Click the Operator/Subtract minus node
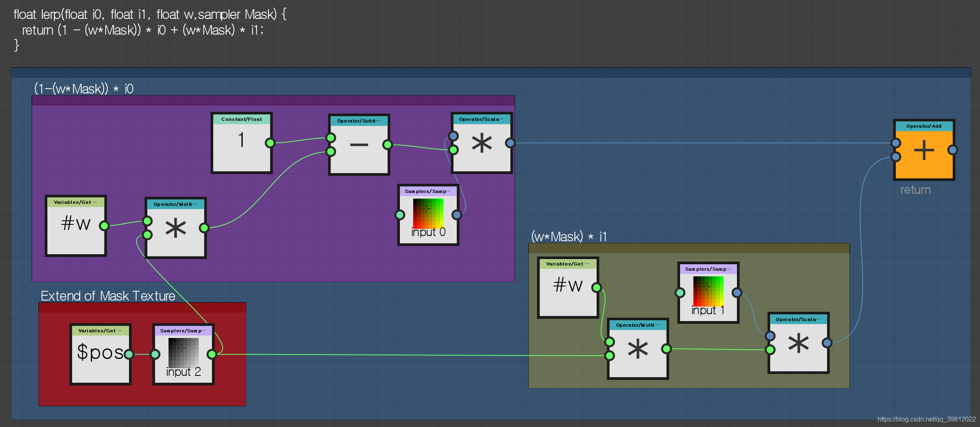This screenshot has width=980, height=427. point(359,145)
